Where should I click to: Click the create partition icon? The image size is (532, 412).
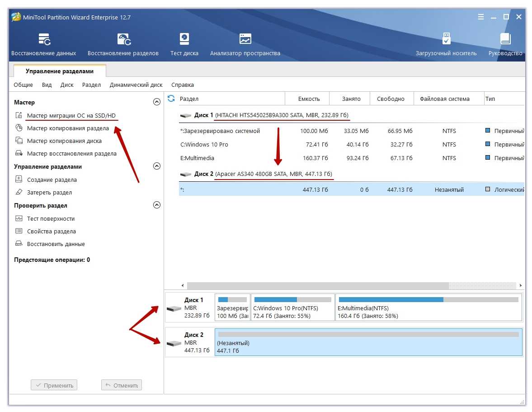(x=19, y=179)
